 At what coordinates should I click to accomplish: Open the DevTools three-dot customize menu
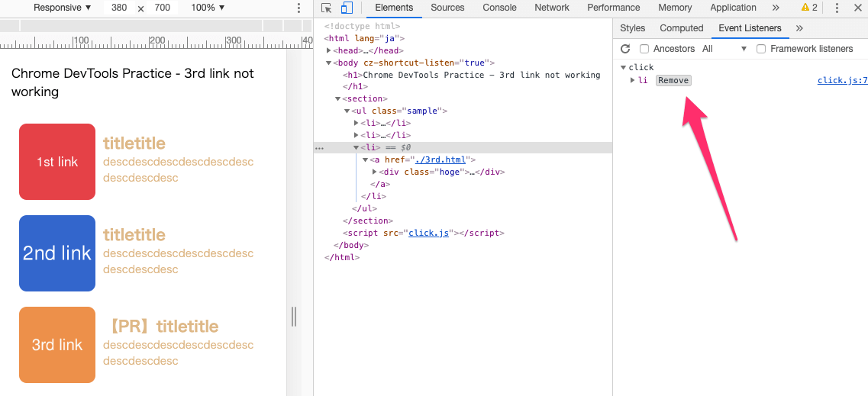[x=837, y=8]
